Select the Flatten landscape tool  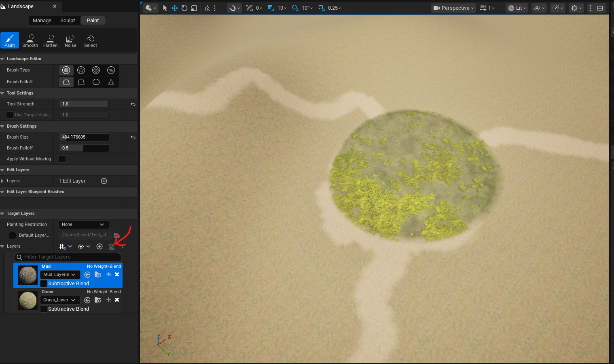(x=51, y=41)
